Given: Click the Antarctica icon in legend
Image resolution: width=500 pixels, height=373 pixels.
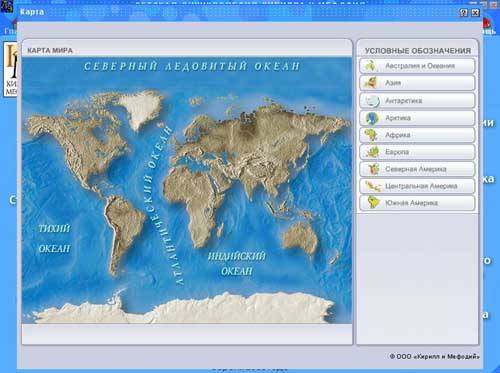Looking at the screenshot, I should click(371, 101).
